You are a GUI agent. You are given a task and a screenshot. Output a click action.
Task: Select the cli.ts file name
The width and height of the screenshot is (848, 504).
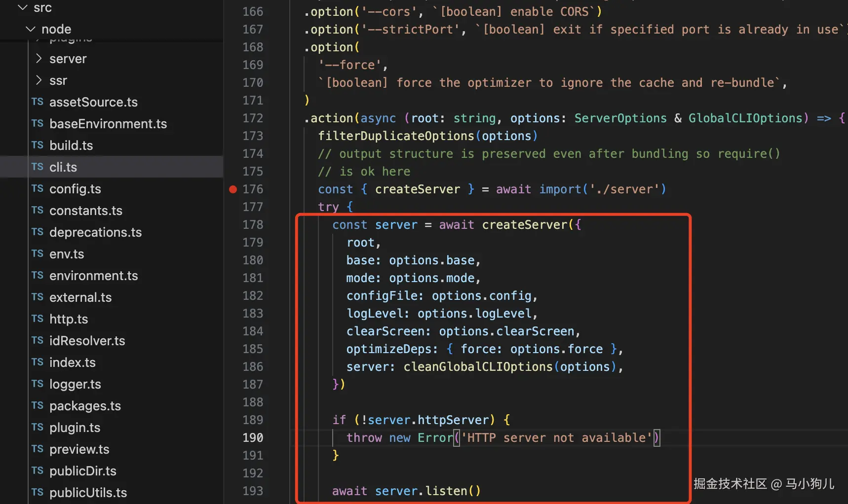[x=63, y=167]
